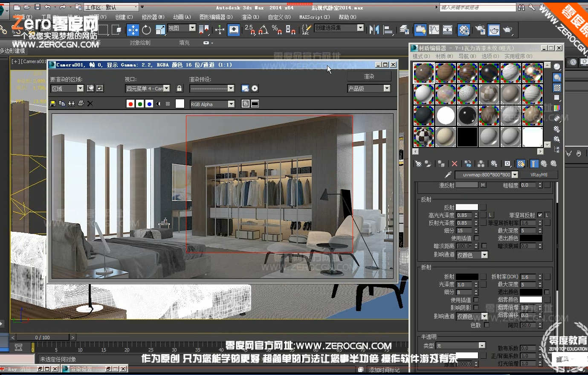Viewport: 588px width, 375px height.
Task: Enable 使用插值 checkbox under 反射
Action: coord(476,238)
